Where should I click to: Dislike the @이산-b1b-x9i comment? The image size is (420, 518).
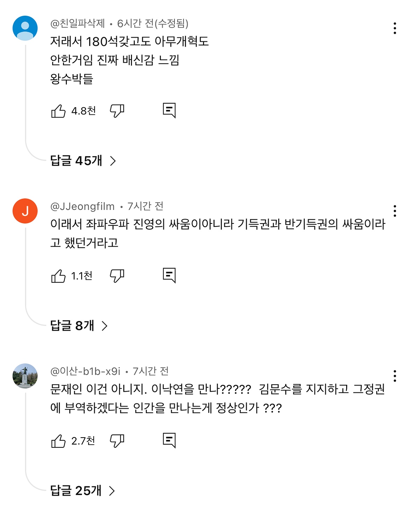click(x=117, y=441)
